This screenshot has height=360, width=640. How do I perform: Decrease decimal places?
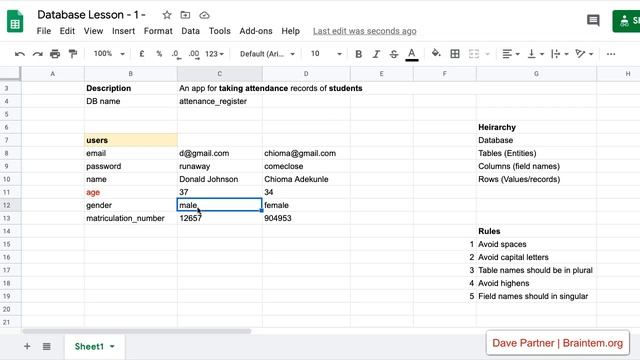[x=176, y=54]
